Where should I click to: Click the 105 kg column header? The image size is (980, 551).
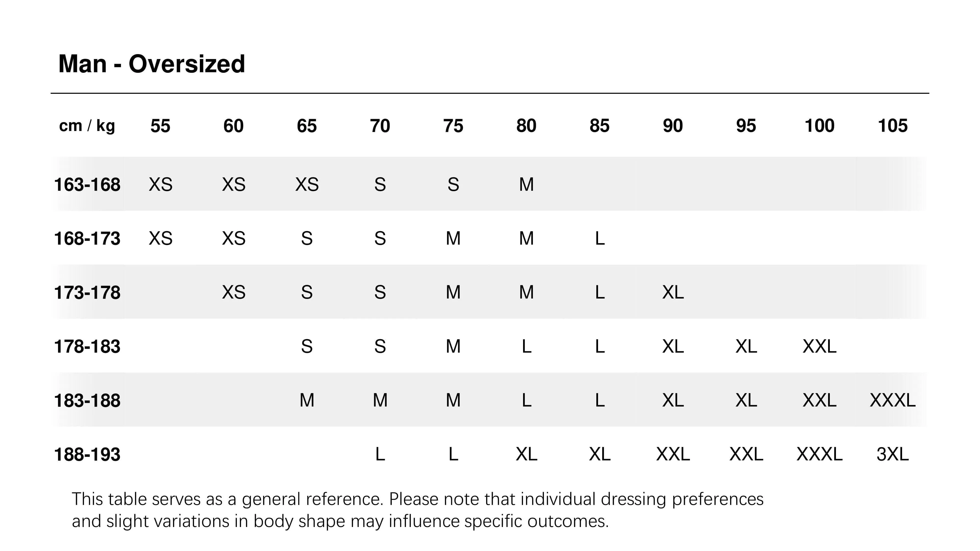tap(893, 126)
